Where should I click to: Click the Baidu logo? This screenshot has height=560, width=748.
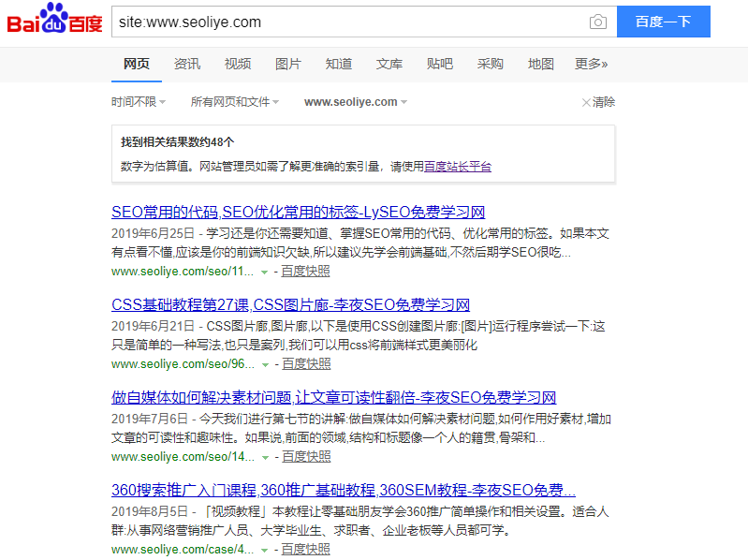point(54,19)
